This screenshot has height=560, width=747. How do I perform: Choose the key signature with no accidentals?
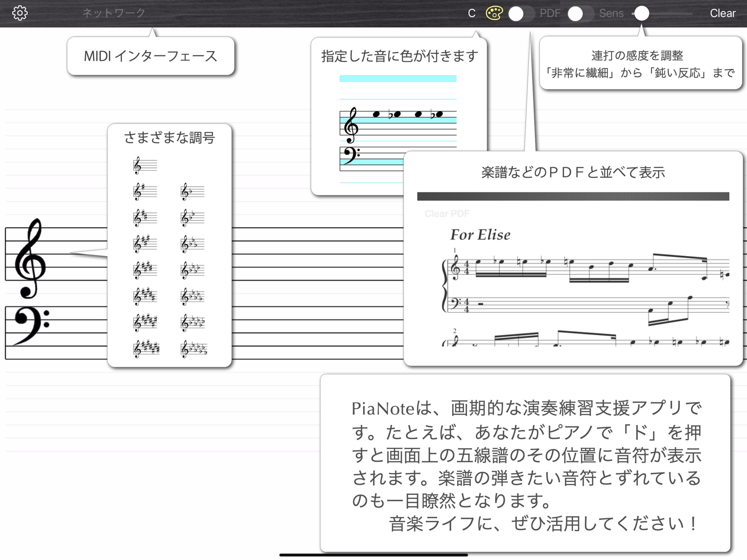(x=145, y=165)
